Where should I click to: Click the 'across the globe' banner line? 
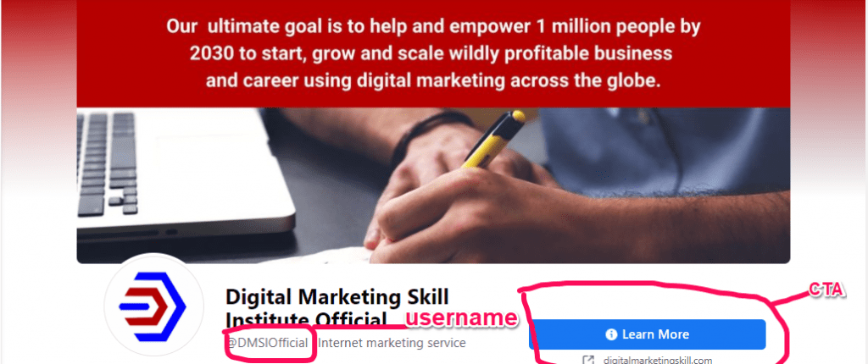[585, 80]
